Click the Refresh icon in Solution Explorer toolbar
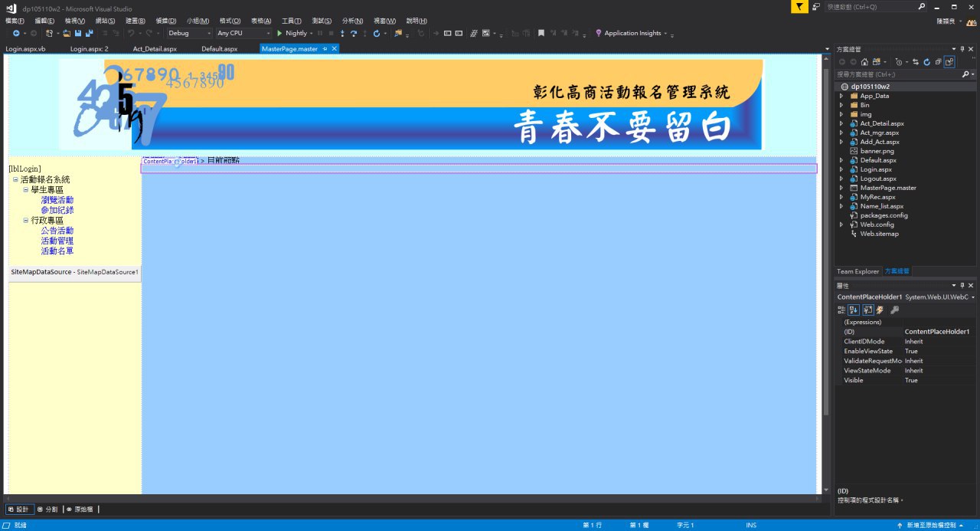 [x=926, y=62]
